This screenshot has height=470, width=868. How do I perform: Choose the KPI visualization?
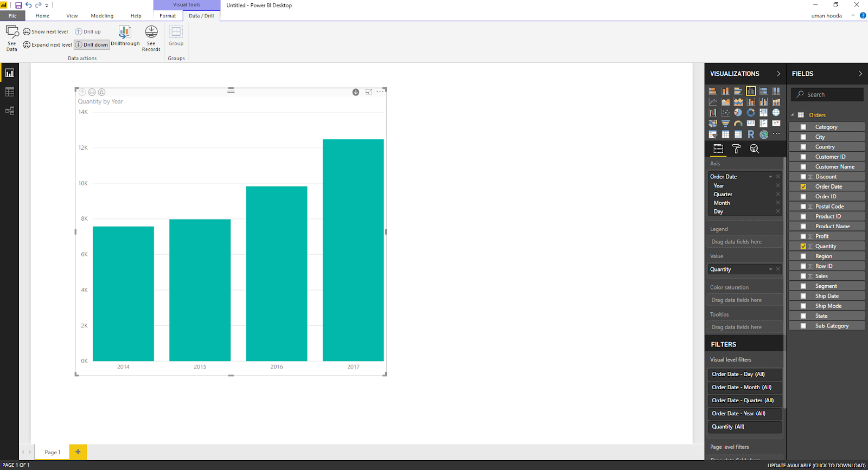[x=776, y=124]
